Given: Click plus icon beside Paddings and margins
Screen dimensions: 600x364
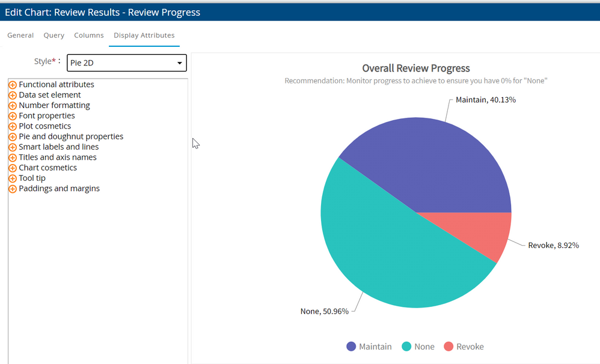Looking at the screenshot, I should point(13,189).
